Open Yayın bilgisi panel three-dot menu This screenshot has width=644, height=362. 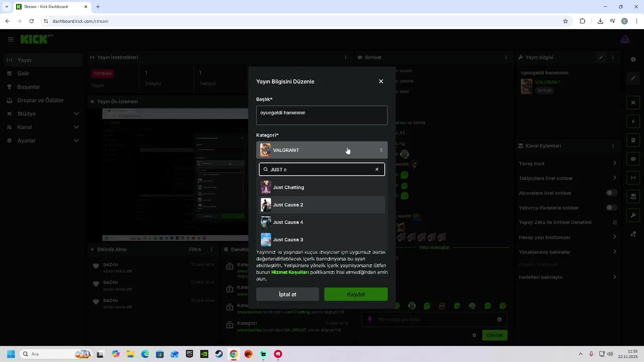613,57
